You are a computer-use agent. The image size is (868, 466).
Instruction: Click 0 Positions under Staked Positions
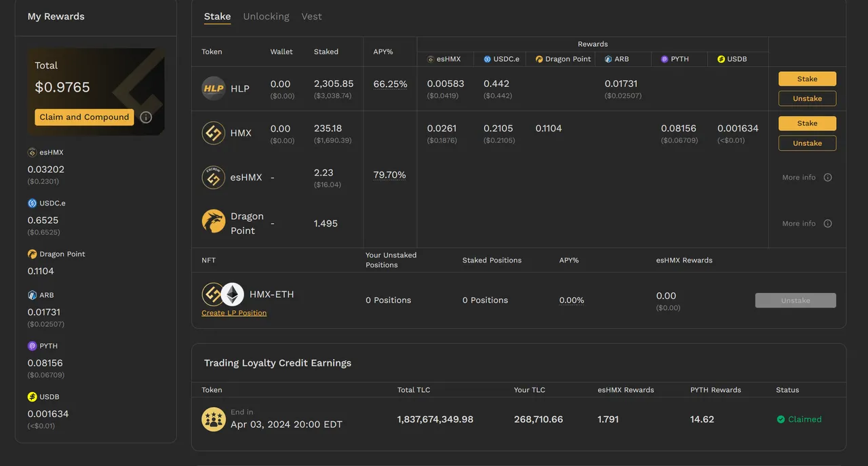[x=486, y=300]
